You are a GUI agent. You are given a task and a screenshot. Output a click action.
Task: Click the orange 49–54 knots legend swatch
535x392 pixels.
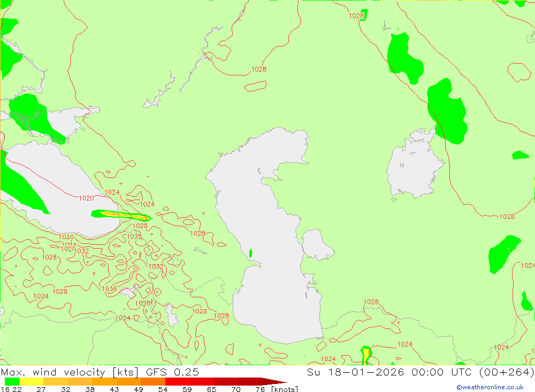(x=153, y=381)
